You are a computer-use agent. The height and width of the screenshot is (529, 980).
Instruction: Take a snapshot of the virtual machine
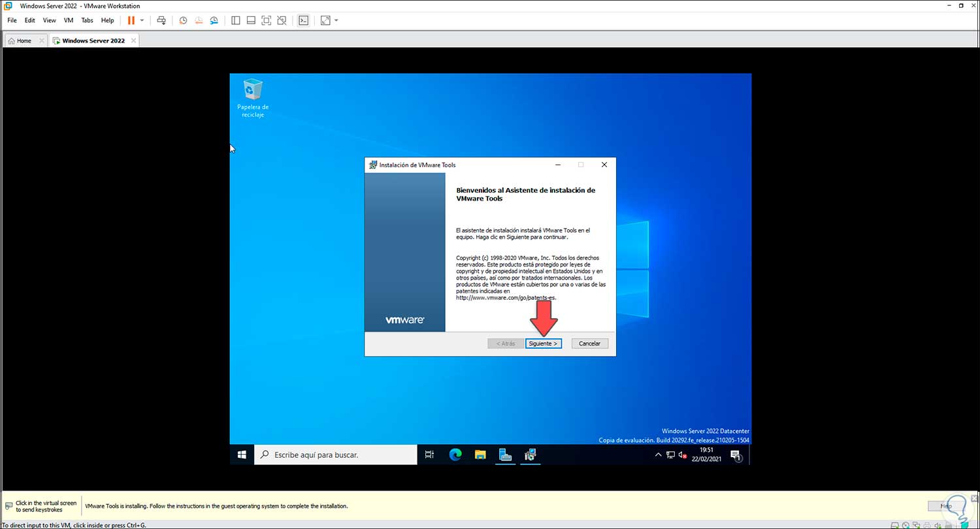(x=183, y=20)
